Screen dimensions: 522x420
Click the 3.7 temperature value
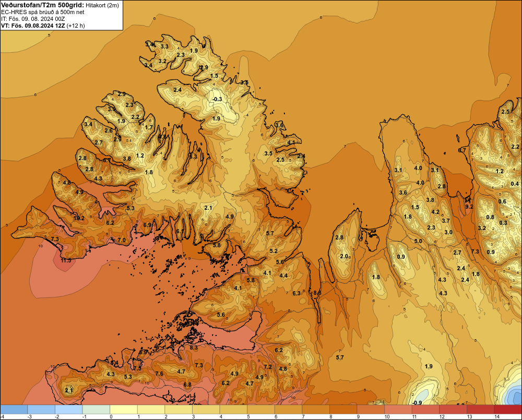pos(446,221)
